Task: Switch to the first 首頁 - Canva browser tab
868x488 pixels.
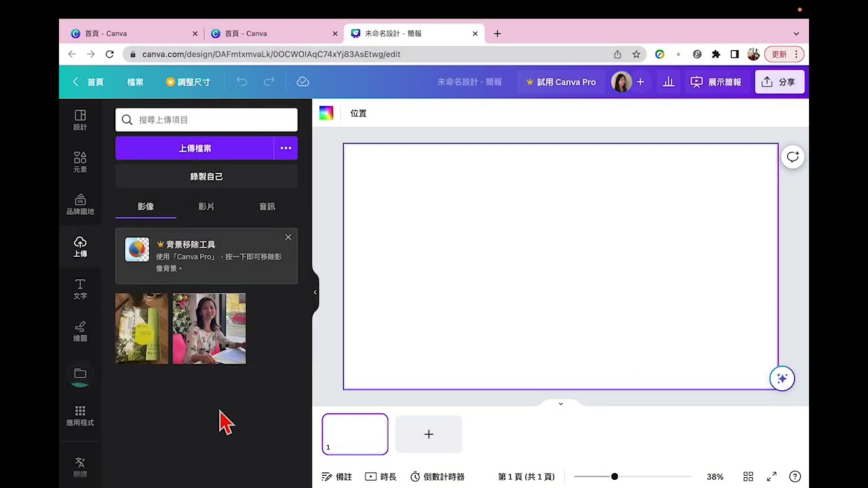Action: 135,33
